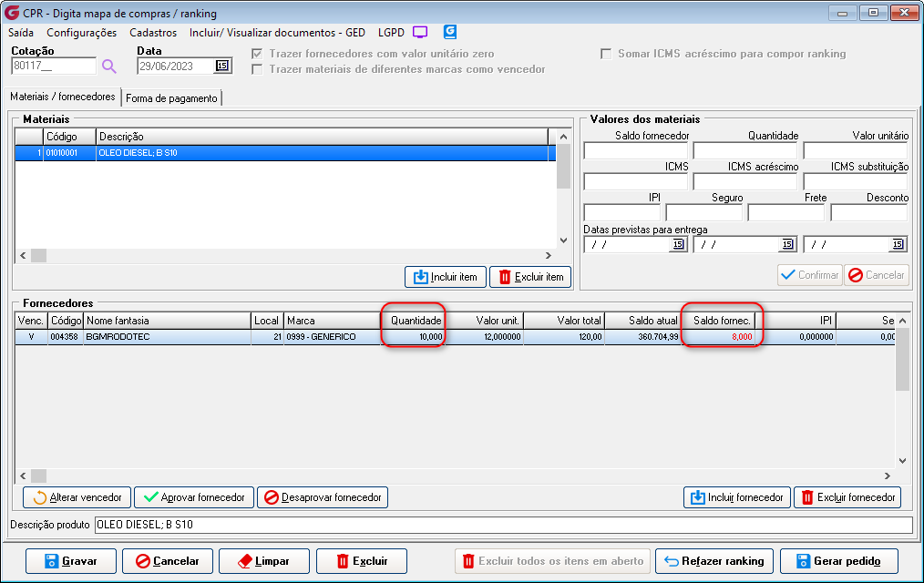
Task: Select material row OLEO DIESEL; B S10
Action: [285, 153]
